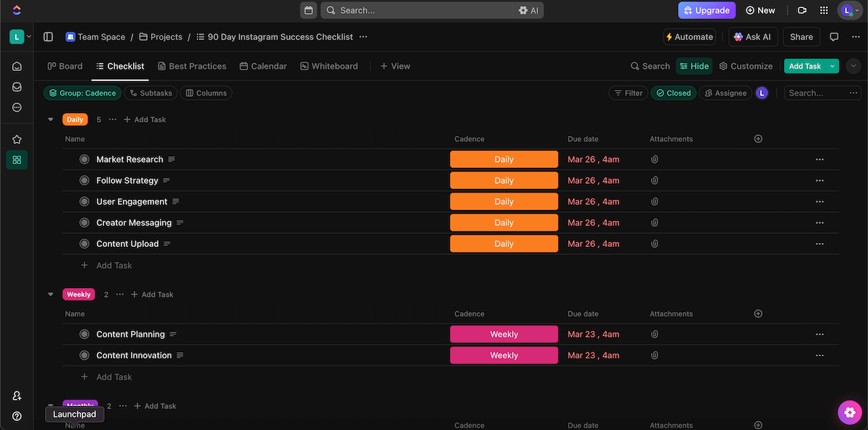Viewport: 868px width, 430px height.
Task: Click attachment paperclip for Market Research
Action: 654,159
